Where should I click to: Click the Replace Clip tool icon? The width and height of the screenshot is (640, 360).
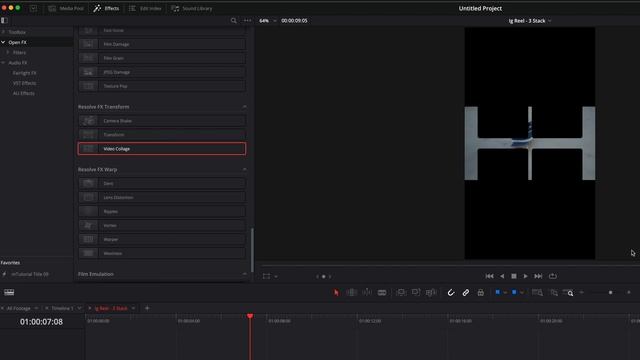pos(431,293)
